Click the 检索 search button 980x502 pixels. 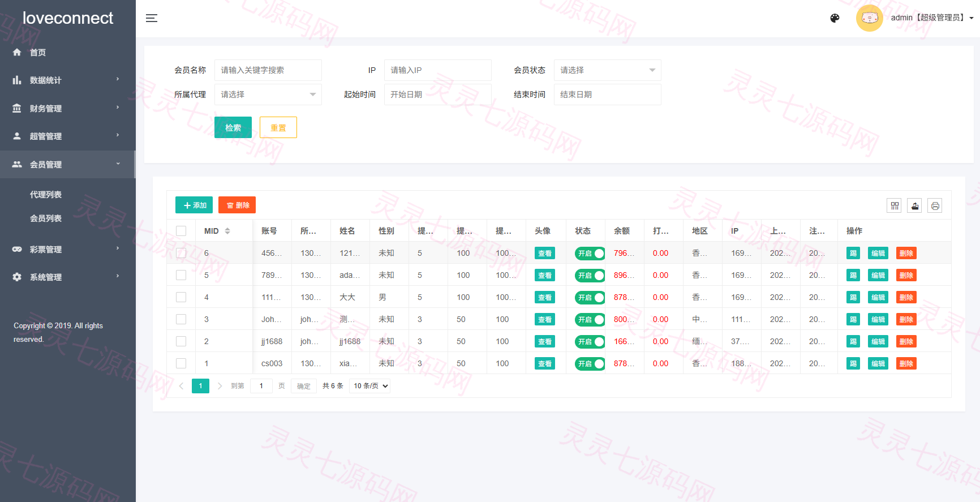click(233, 127)
